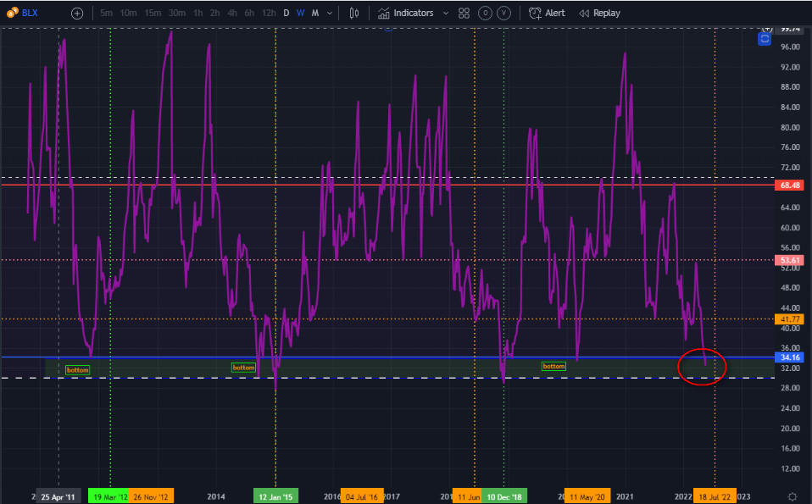This screenshot has height=504, width=812.
Task: Open the candlestick chart type selector
Action: (354, 13)
